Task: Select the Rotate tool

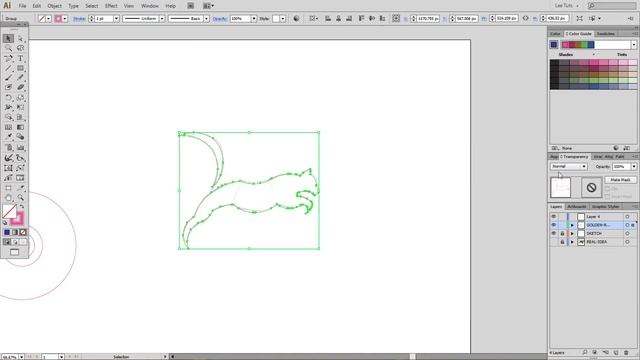Action: coord(9,98)
